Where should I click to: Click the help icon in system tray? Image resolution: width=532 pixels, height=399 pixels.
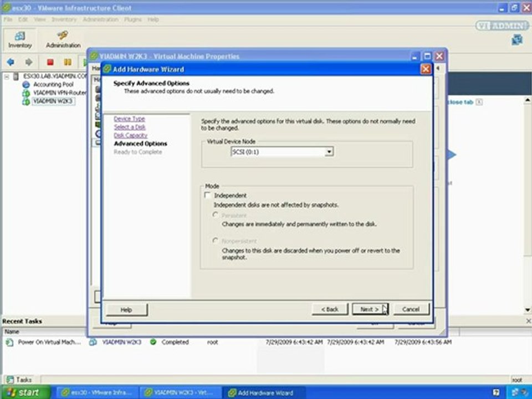495,392
